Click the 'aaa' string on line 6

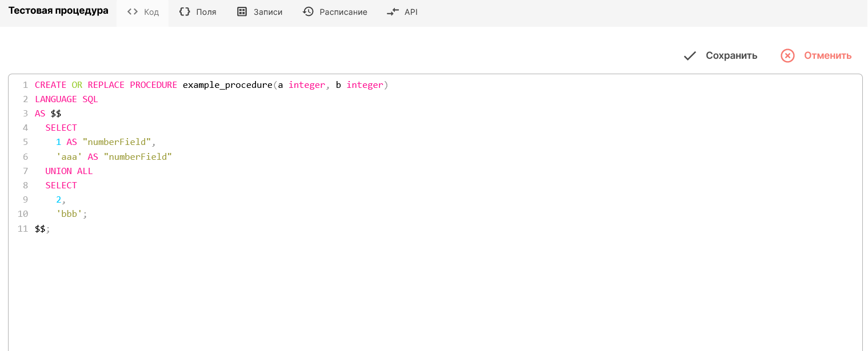(69, 156)
